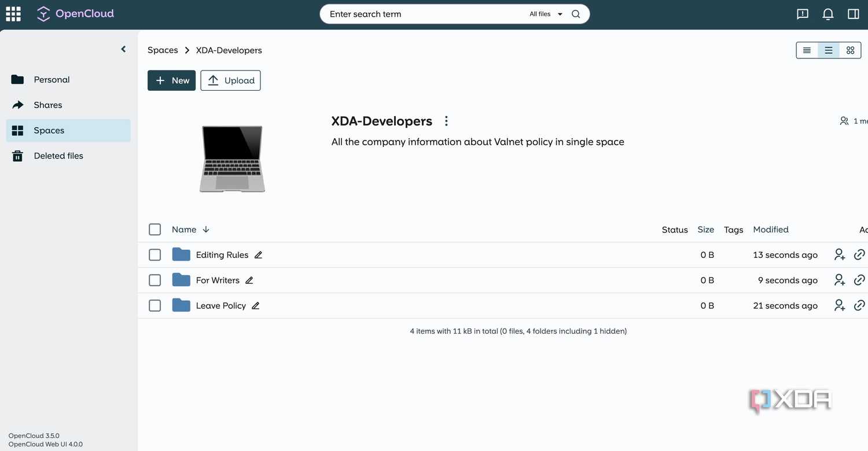Click the OpenCloud logo
The height and width of the screenshot is (451, 868).
coord(75,14)
